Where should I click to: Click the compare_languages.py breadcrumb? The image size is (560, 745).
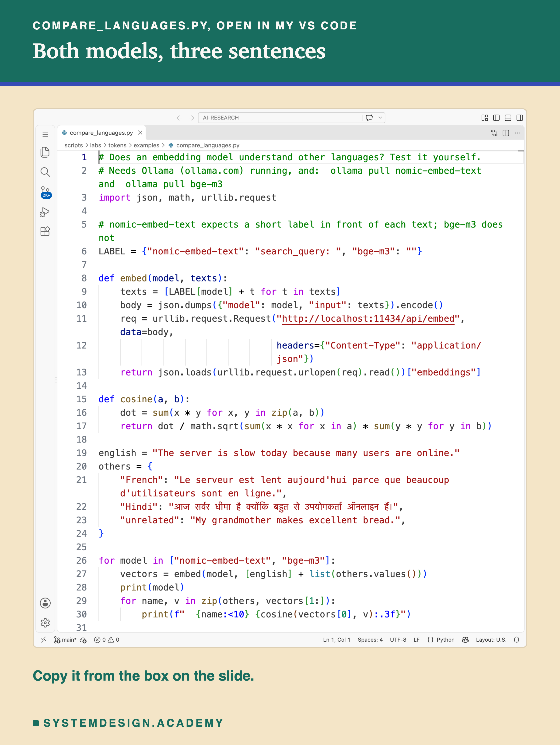pos(208,145)
